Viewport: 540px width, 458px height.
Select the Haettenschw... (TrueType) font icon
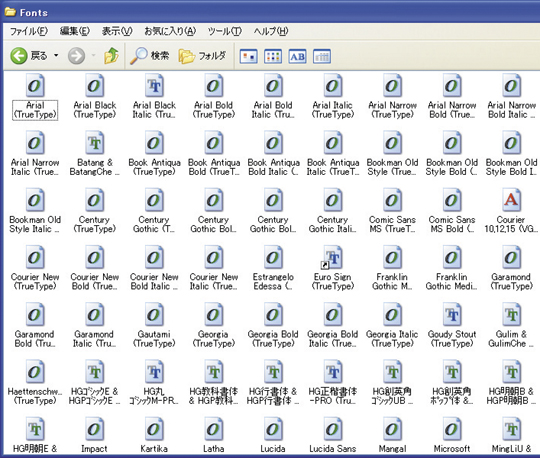tap(35, 372)
